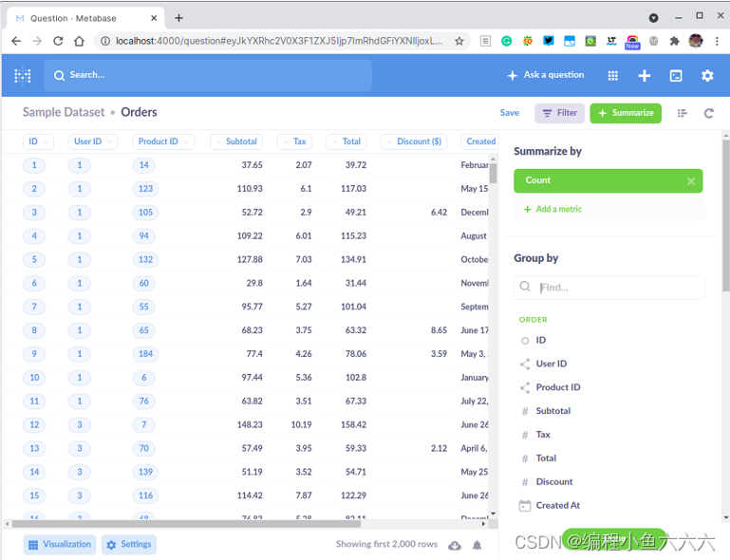Remove the Count metric

[691, 181]
